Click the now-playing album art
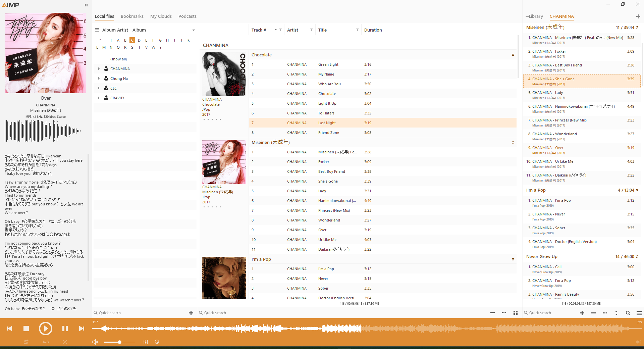This screenshot has height=349, width=644. (x=46, y=53)
